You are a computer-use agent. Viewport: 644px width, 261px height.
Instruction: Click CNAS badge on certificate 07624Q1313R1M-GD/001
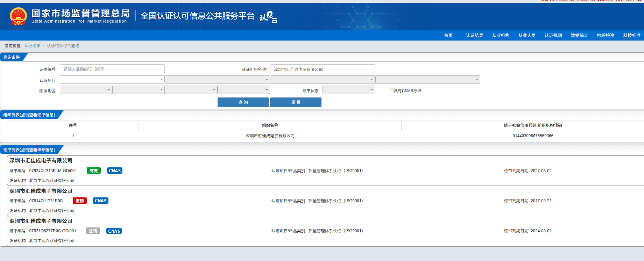(x=115, y=171)
